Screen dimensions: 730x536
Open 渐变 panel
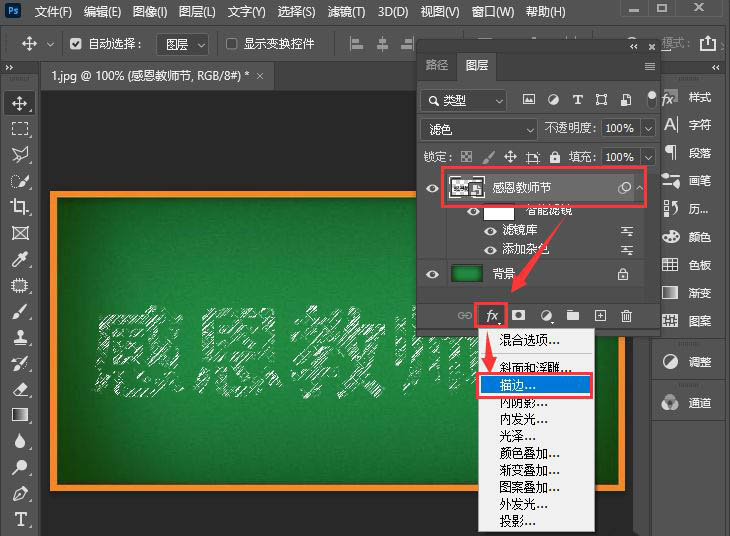pyautogui.click(x=687, y=292)
